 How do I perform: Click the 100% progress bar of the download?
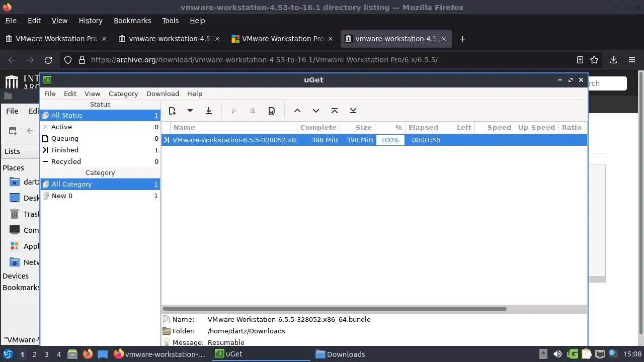[390, 140]
